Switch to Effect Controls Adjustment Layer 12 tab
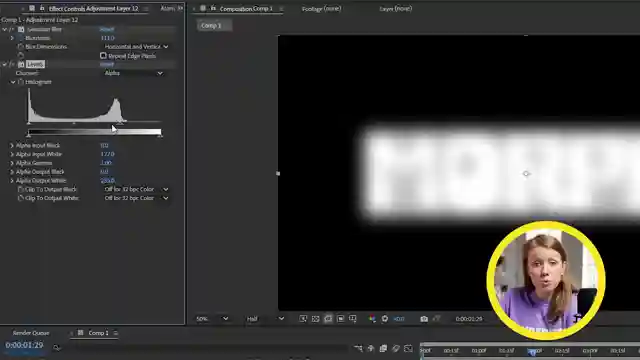This screenshot has width=640, height=360. [93, 9]
